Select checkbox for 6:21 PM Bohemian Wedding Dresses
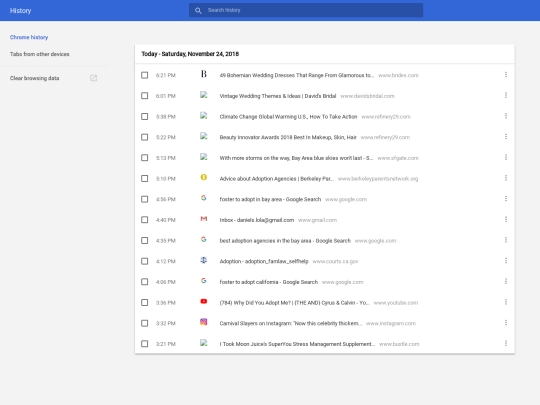 (145, 75)
